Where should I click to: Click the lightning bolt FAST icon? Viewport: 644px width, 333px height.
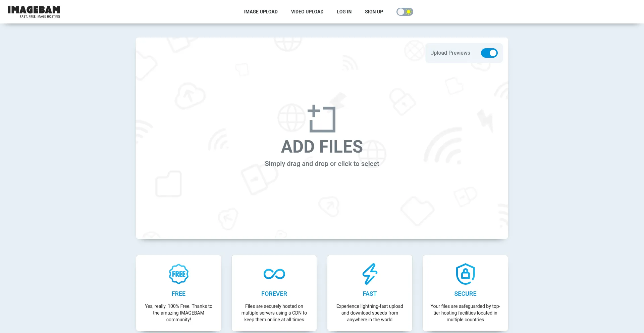click(370, 274)
